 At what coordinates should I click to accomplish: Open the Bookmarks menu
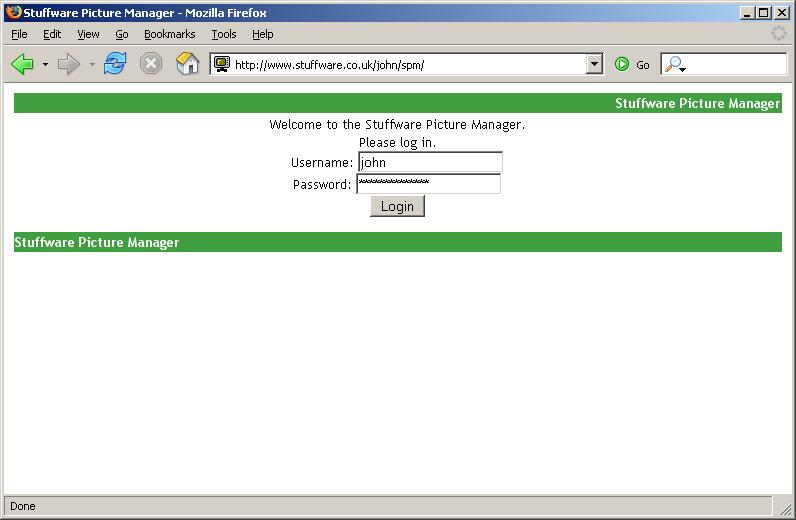[x=170, y=34]
